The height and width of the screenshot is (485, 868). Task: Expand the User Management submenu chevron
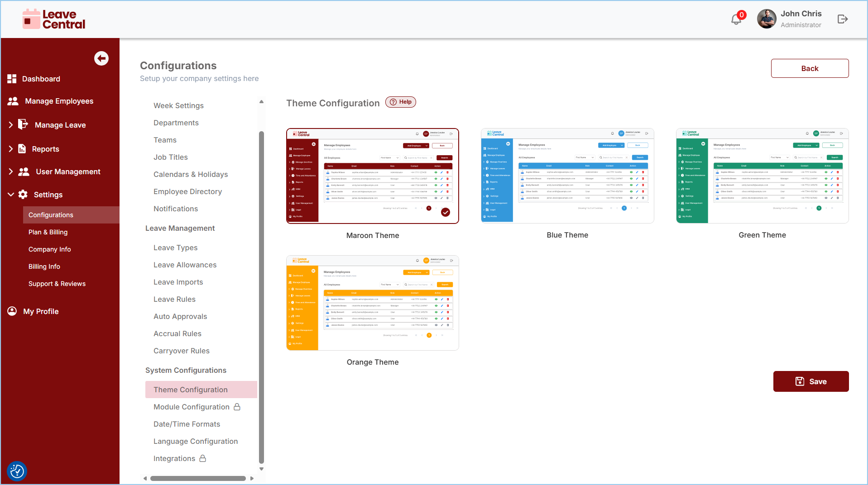11,172
